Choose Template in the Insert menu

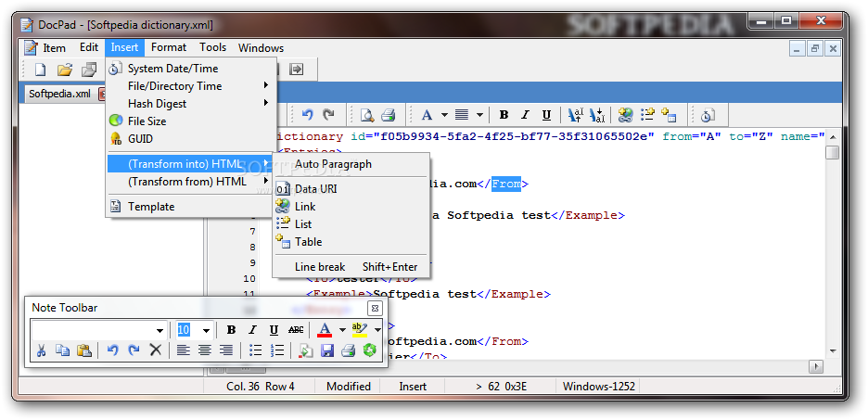[191, 207]
